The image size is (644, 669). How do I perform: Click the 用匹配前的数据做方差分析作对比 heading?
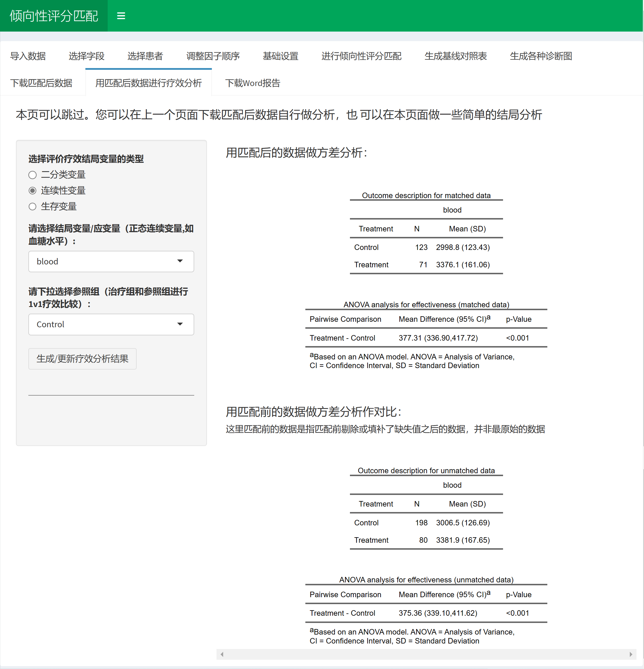(313, 412)
